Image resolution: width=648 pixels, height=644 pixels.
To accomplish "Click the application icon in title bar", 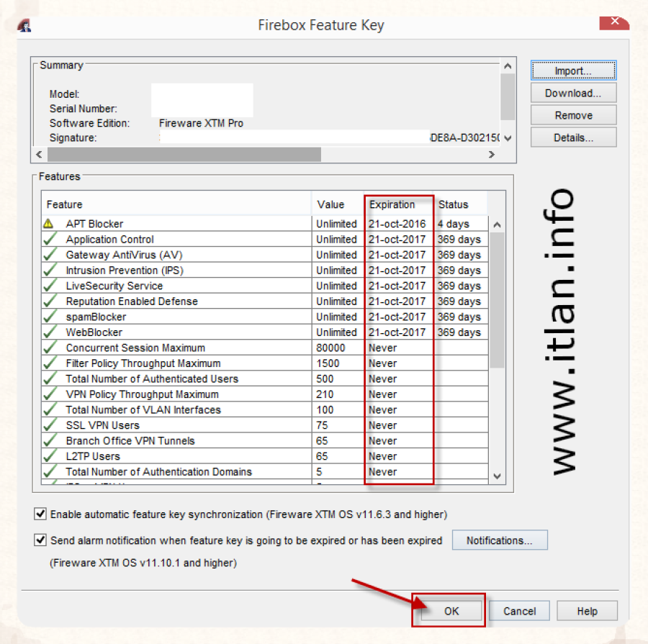I will coord(25,26).
